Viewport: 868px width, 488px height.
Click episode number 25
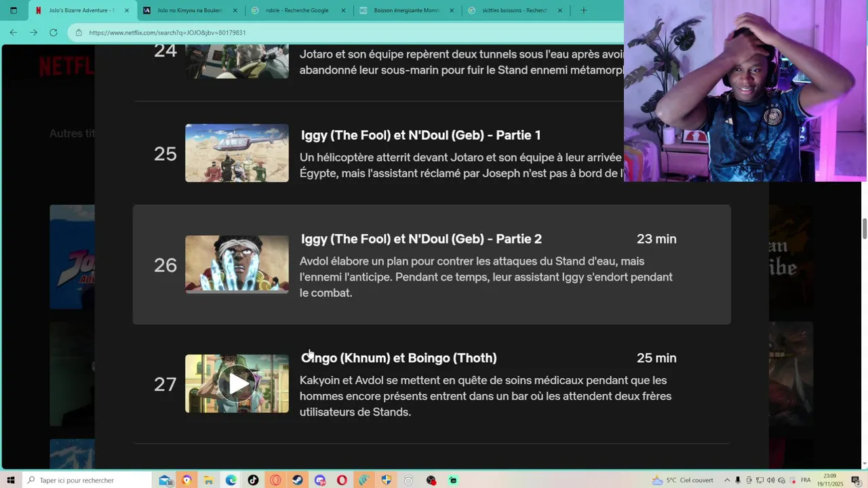pos(165,154)
